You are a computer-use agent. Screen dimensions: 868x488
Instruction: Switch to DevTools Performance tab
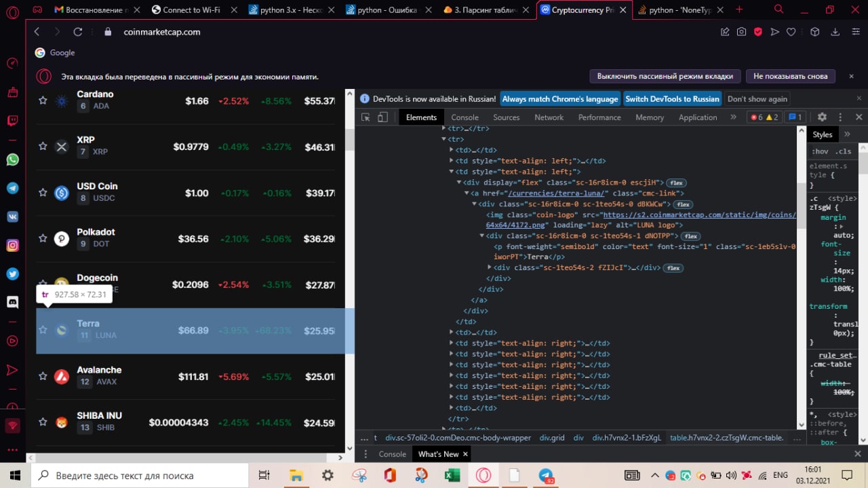tap(599, 117)
